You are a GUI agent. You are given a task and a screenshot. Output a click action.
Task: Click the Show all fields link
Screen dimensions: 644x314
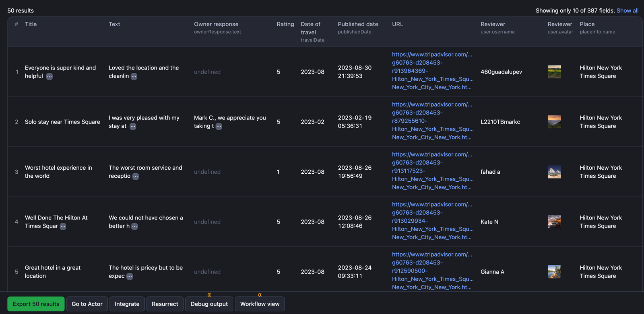click(627, 10)
